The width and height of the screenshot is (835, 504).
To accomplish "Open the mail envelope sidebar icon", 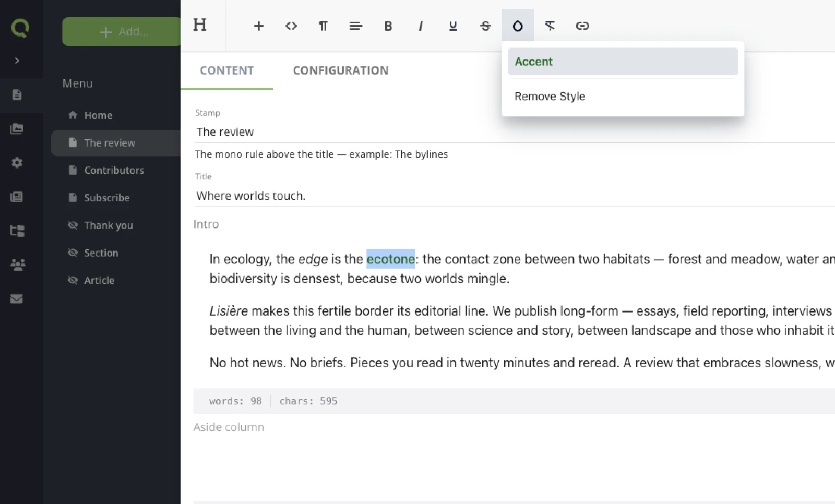I will point(17,298).
